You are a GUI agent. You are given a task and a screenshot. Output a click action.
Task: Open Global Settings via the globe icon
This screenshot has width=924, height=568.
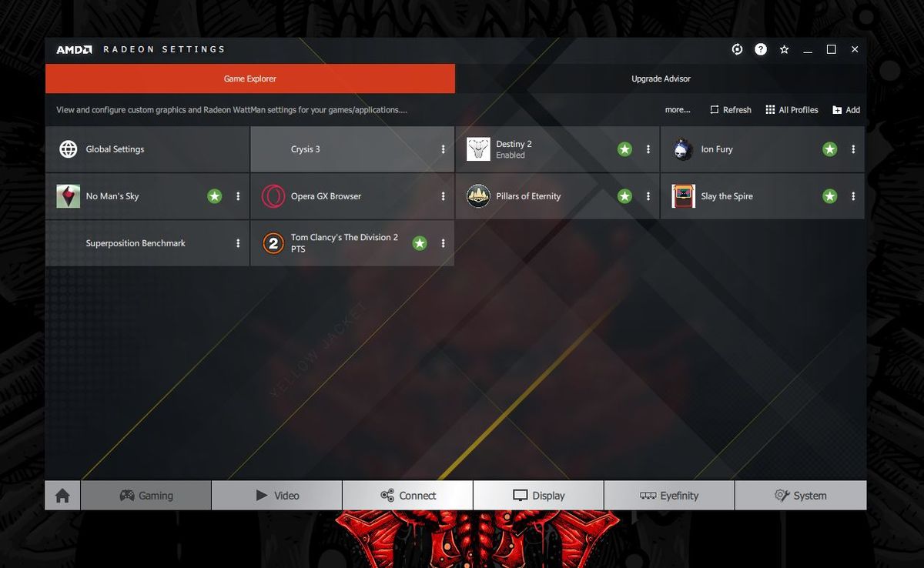[67, 149]
